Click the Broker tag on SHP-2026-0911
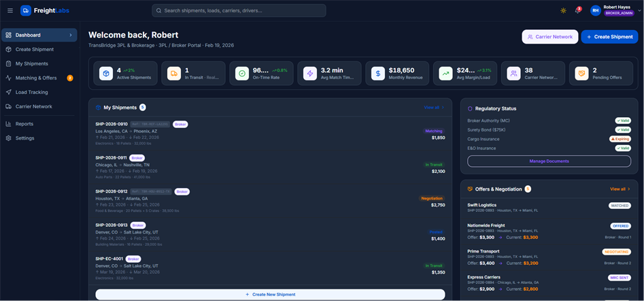Image resolution: width=644 pixels, height=301 pixels. tap(137, 158)
